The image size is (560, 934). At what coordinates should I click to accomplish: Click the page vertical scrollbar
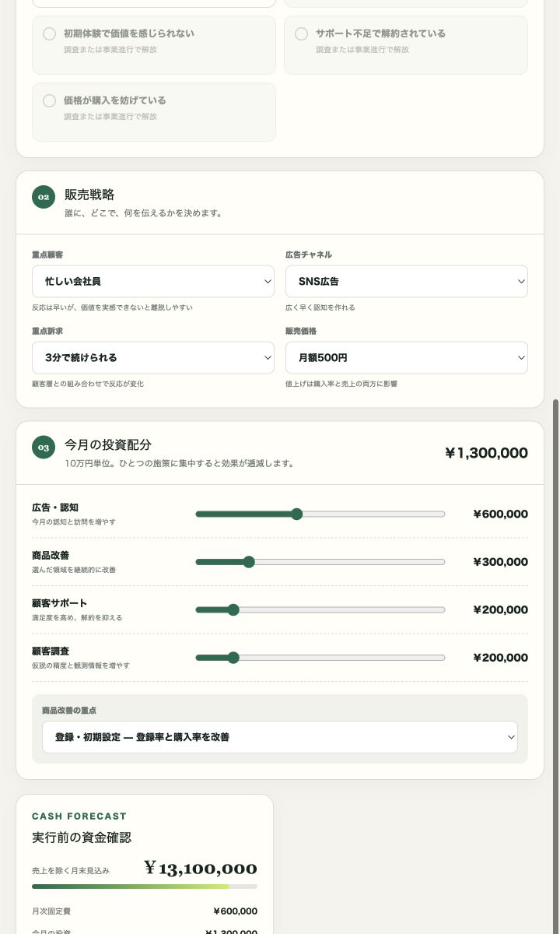(555, 665)
